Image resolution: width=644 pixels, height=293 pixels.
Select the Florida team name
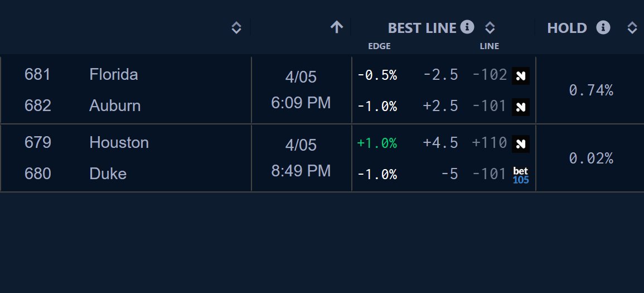pos(114,75)
